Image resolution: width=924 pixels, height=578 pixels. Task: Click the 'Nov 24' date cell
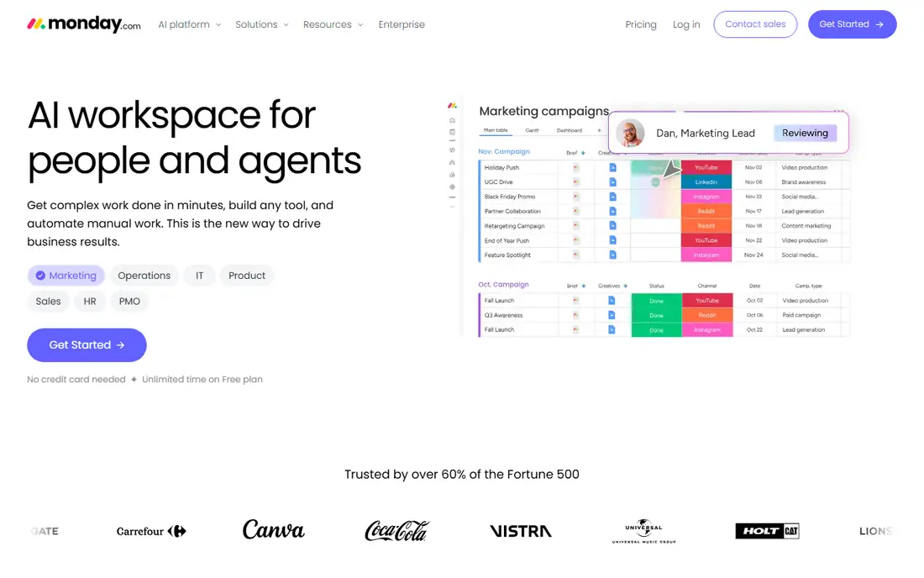753,255
